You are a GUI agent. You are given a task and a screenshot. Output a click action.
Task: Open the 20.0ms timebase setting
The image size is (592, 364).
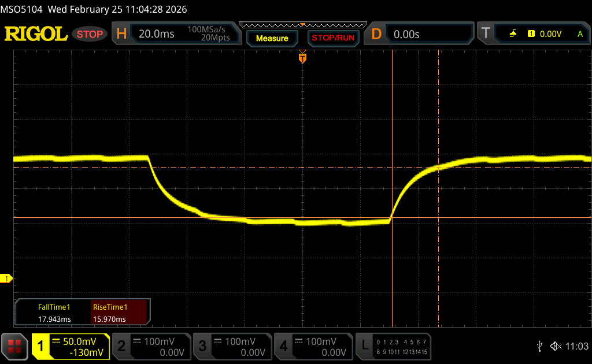click(157, 34)
